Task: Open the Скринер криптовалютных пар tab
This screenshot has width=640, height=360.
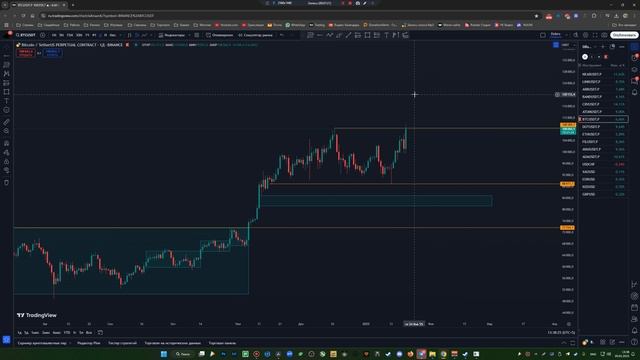Action: 42,343
